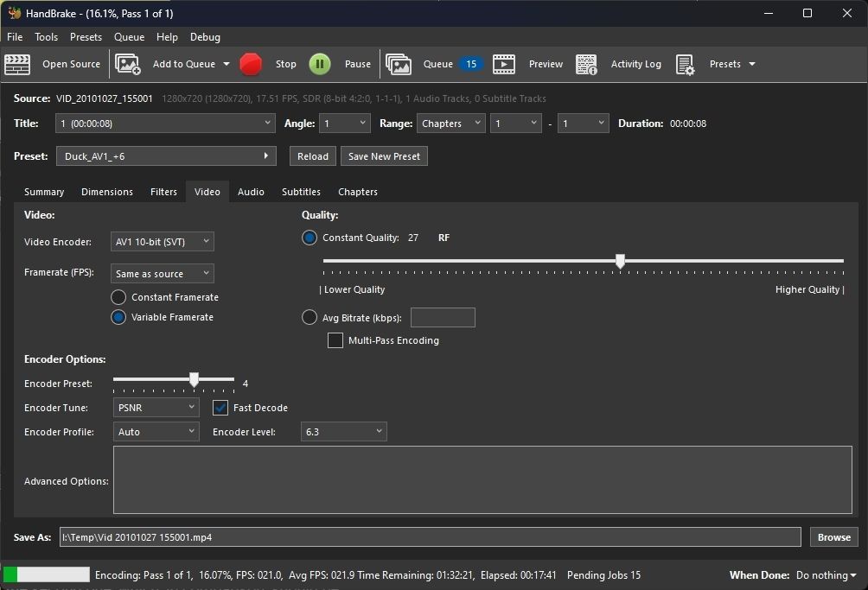Open the Encoder Tune dropdown
The height and width of the screenshot is (590, 868).
156,407
